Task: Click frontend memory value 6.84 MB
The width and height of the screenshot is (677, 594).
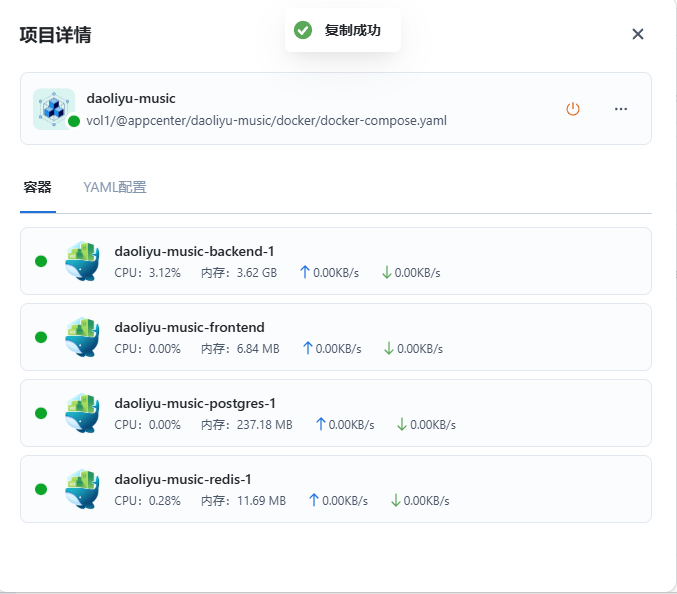Action: 258,349
